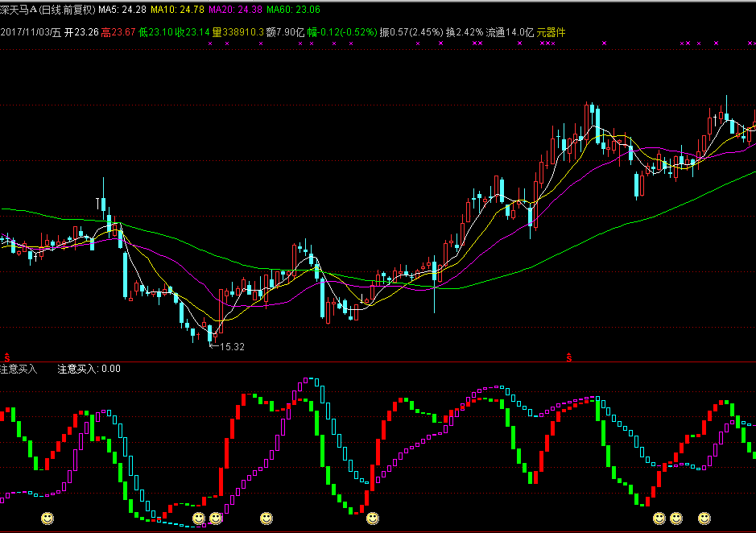Select the MA5: 24.28 indicator label

pyautogui.click(x=122, y=10)
